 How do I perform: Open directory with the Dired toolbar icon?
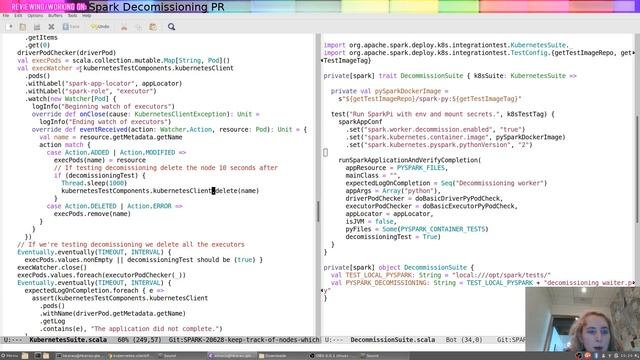point(37,27)
